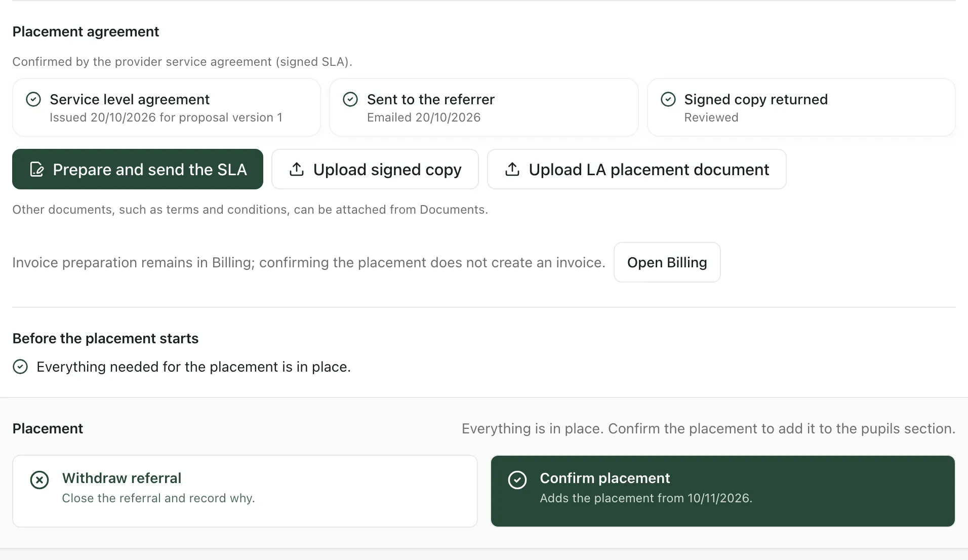The width and height of the screenshot is (968, 560).
Task: Click 'Invoice preparation remains in Billing' text
Action: coord(309,262)
